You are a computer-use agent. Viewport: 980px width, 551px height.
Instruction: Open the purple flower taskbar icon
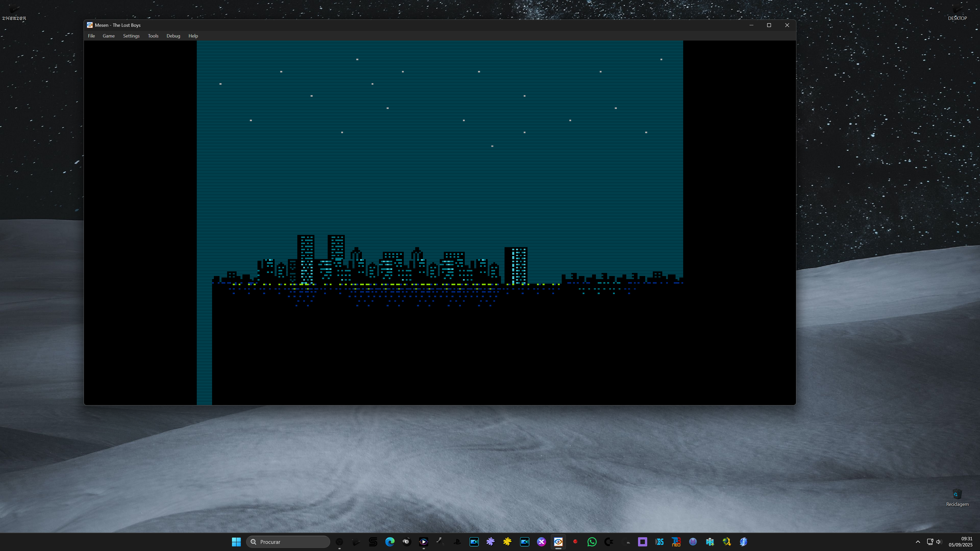point(491,542)
